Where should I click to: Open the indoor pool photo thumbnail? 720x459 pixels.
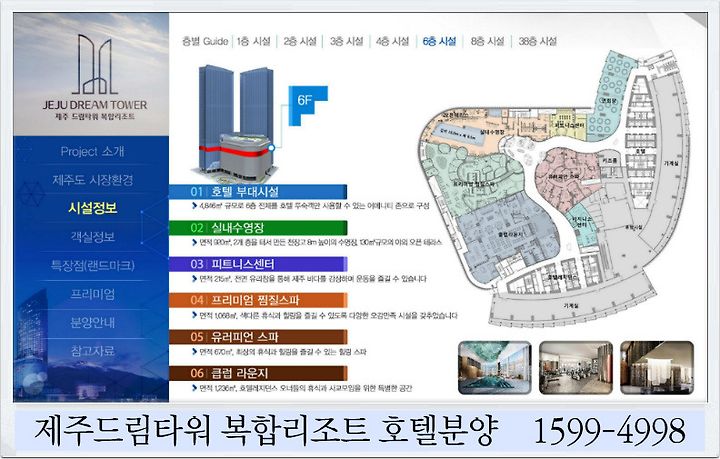pos(495,367)
